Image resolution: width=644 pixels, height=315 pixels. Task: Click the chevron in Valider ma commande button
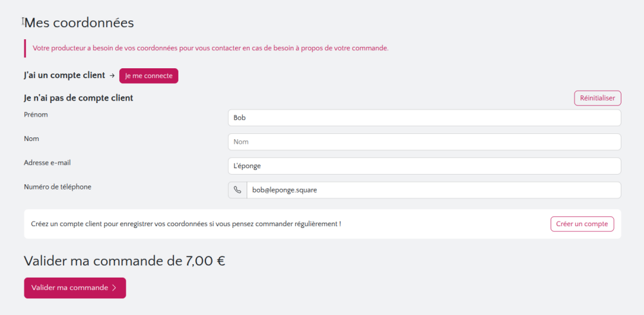[114, 288]
